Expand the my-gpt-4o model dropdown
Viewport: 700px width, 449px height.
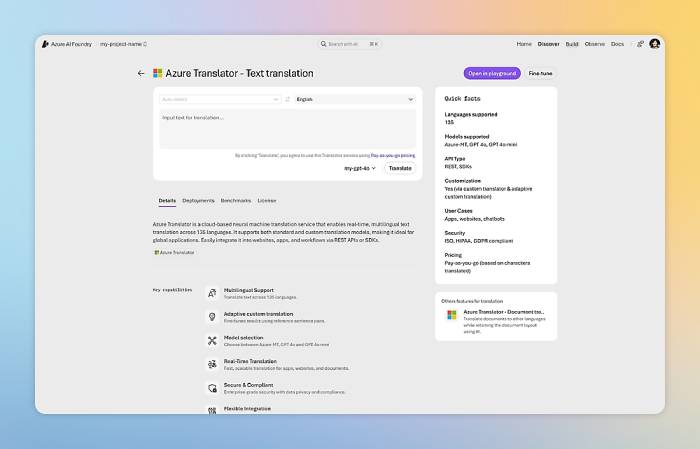360,168
